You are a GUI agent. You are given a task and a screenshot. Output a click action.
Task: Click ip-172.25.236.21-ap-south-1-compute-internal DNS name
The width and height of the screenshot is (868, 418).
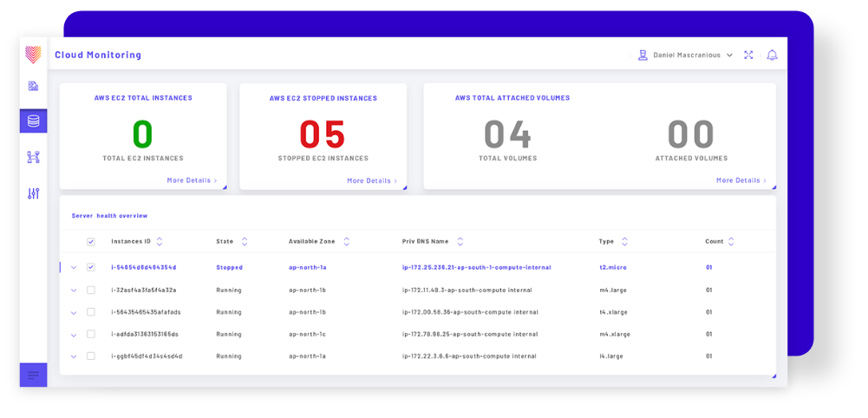click(x=477, y=267)
